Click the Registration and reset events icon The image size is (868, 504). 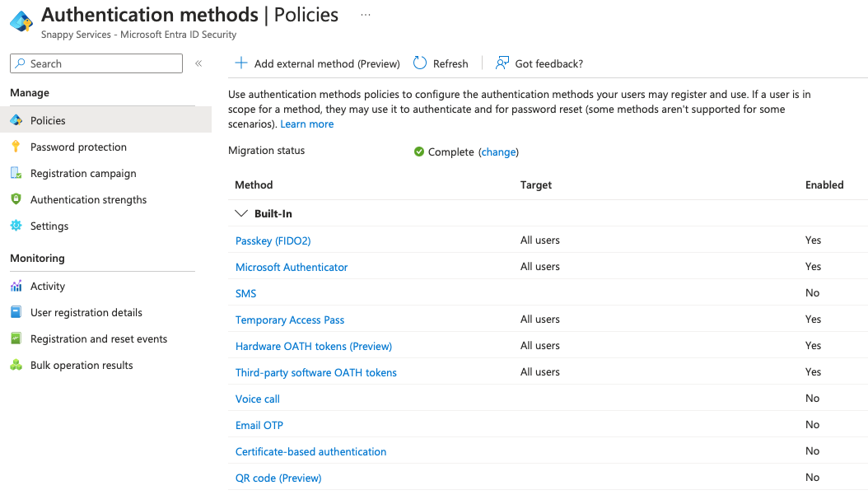[16, 338]
